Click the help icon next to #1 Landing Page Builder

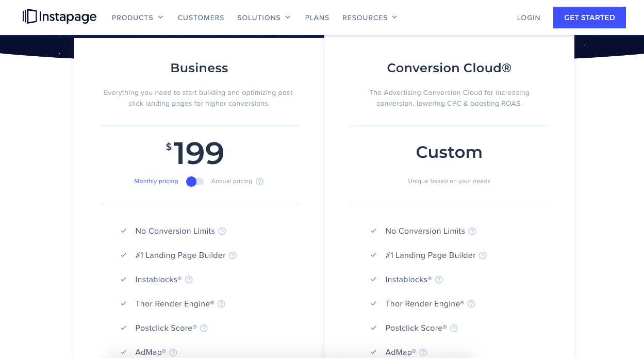(233, 255)
